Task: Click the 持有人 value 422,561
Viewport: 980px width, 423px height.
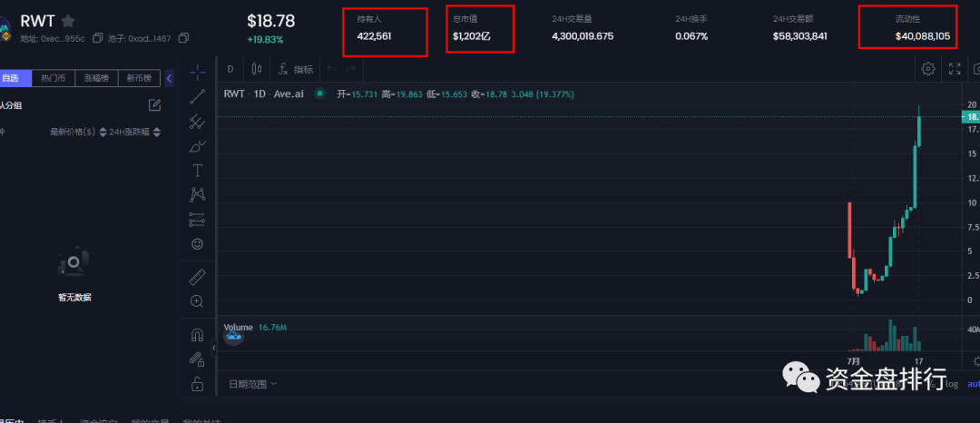Action: coord(375,36)
